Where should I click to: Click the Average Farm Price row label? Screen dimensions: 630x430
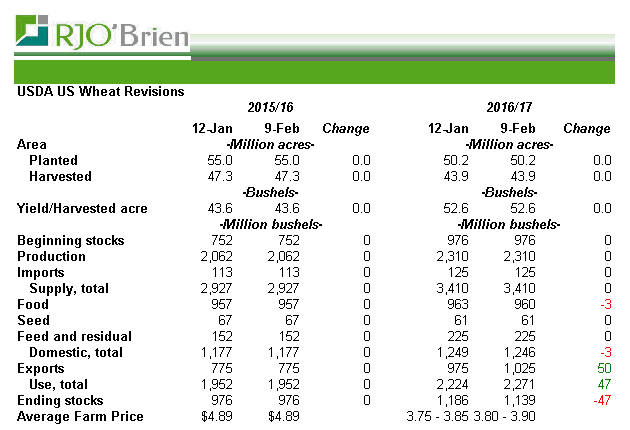pos(81,417)
